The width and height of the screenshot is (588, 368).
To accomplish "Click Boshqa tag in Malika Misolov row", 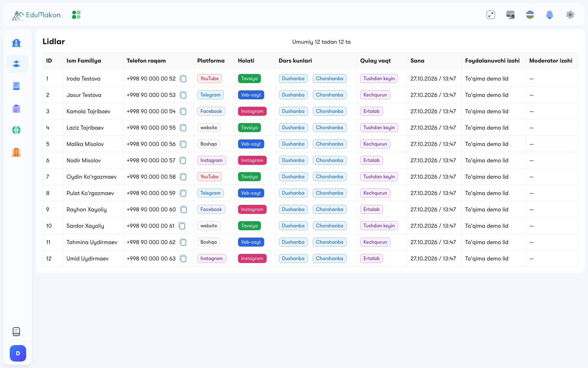I will pyautogui.click(x=209, y=144).
